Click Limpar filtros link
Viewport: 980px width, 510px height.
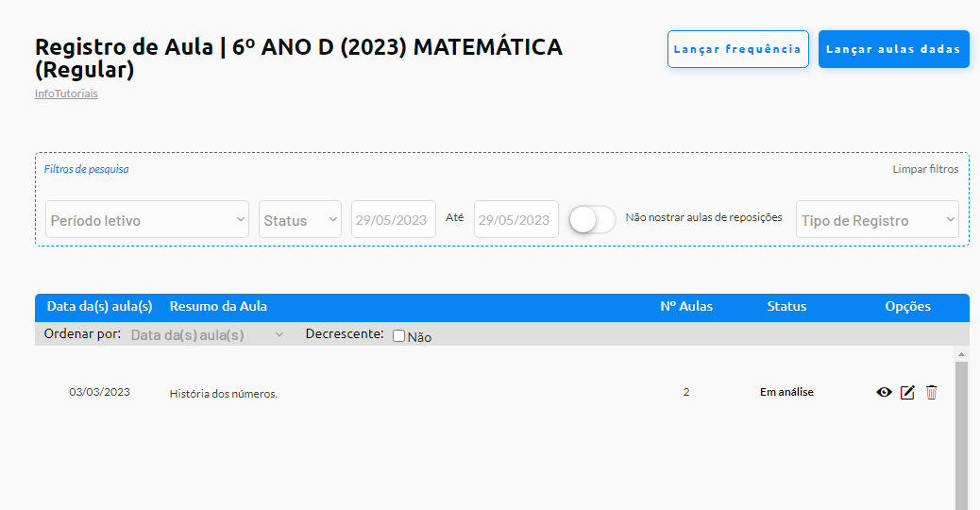925,169
